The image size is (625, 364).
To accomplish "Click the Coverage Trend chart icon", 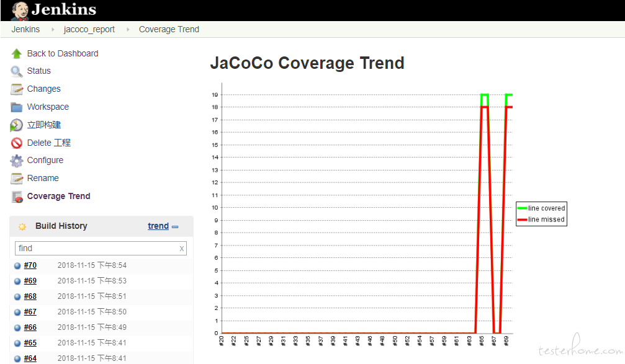I will (x=17, y=197).
